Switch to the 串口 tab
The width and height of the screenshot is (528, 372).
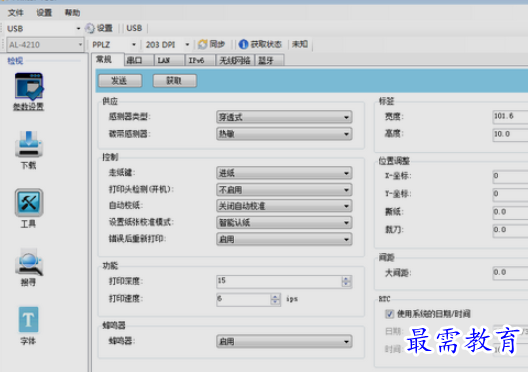coord(139,61)
